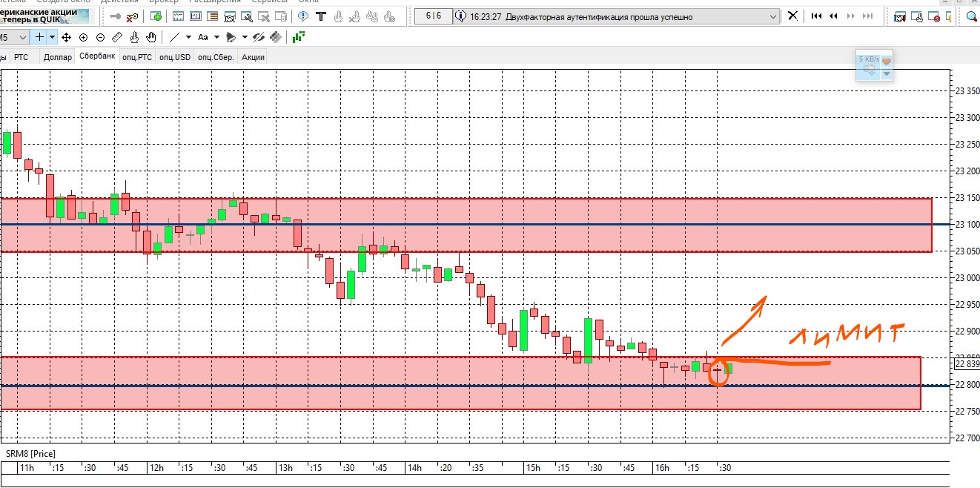
Task: Click the orange network widget icon
Action: [x=886, y=61]
